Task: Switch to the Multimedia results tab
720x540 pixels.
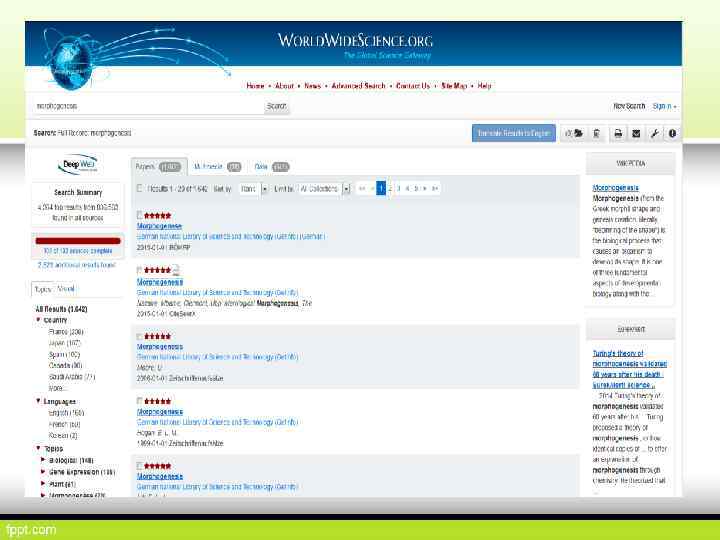Action: 217,167
